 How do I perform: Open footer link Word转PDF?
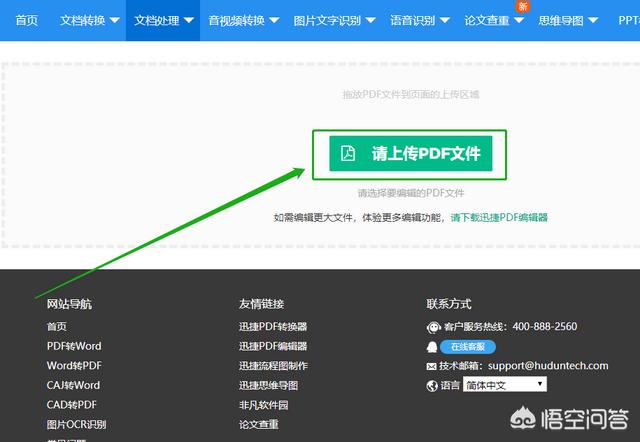pos(74,366)
